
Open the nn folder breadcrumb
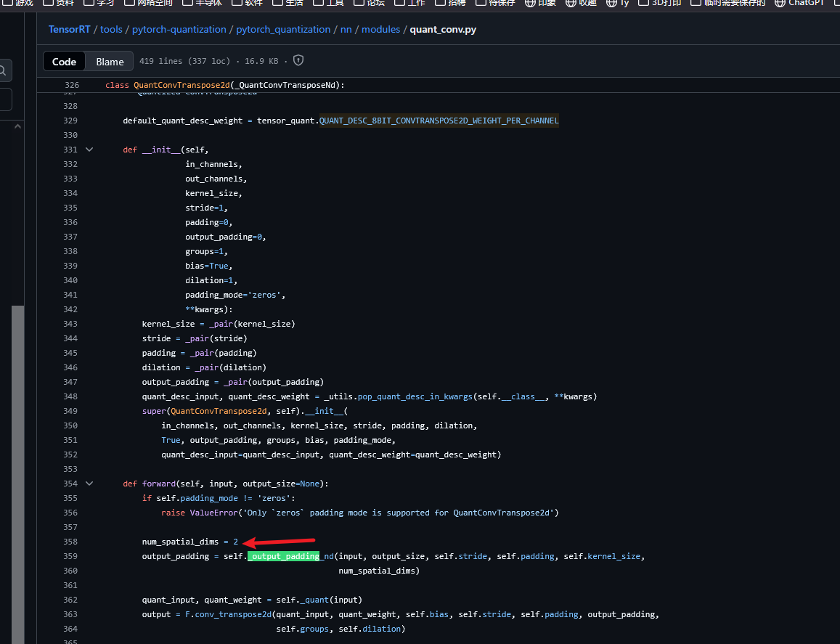tap(346, 30)
